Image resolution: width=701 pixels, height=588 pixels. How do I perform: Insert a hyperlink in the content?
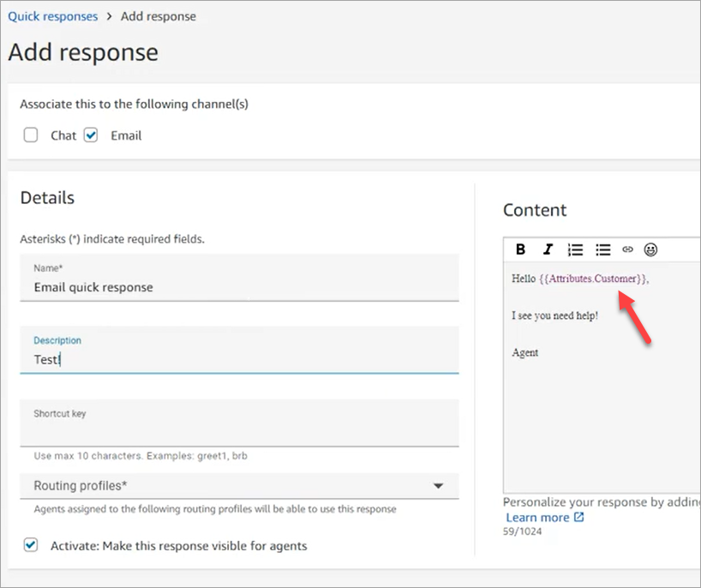tap(627, 249)
